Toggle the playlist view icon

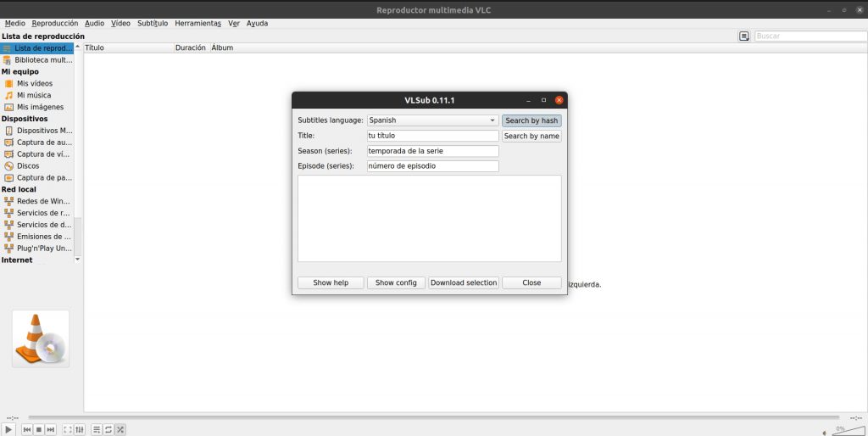click(x=97, y=430)
